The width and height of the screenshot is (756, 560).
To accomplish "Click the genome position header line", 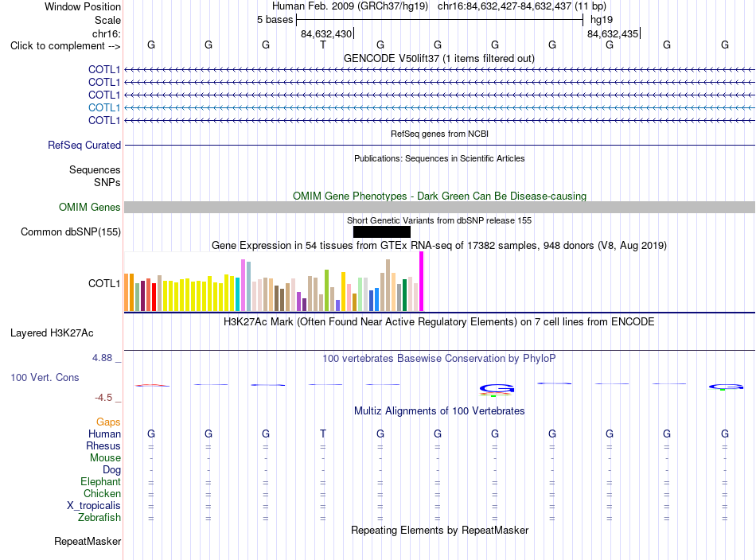I will click(439, 6).
